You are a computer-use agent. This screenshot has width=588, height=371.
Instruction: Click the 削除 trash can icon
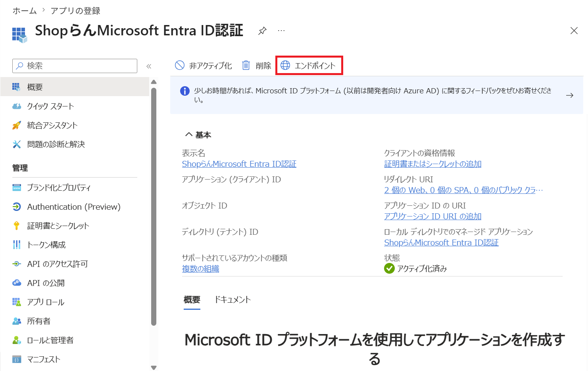(246, 65)
